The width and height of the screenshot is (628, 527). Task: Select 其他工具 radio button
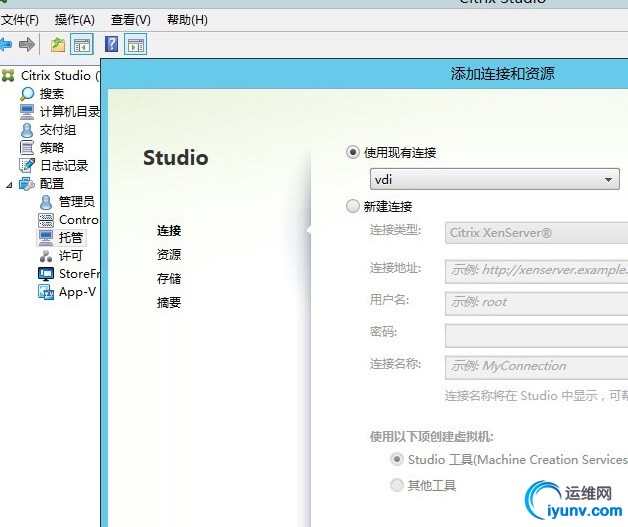[x=397, y=485]
